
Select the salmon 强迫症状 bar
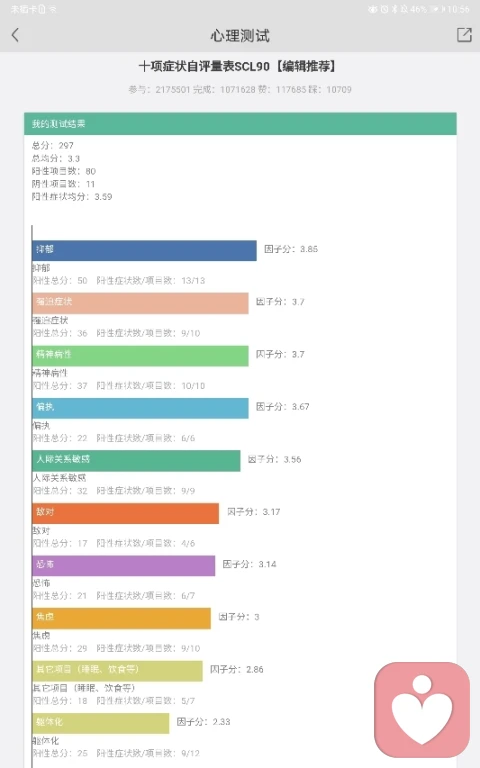[141, 303]
